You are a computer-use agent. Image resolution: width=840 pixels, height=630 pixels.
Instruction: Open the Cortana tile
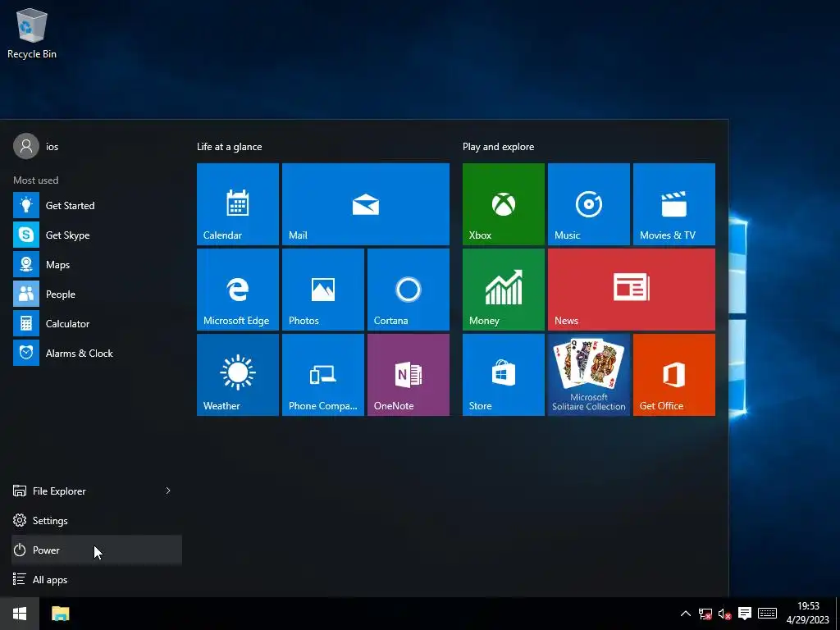pyautogui.click(x=409, y=290)
